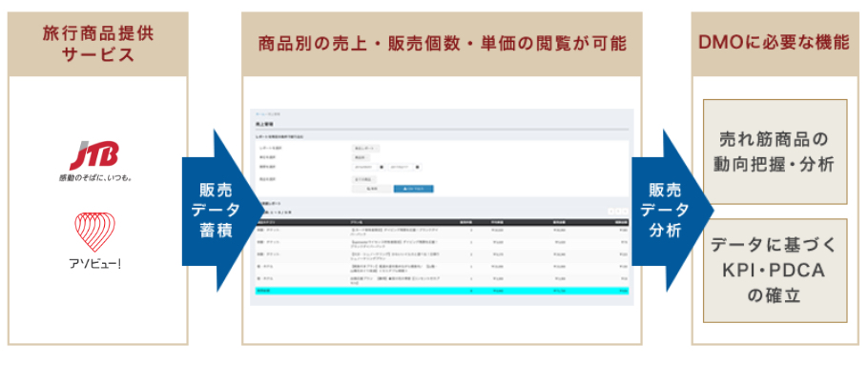Click the JTB logo

tap(94, 155)
